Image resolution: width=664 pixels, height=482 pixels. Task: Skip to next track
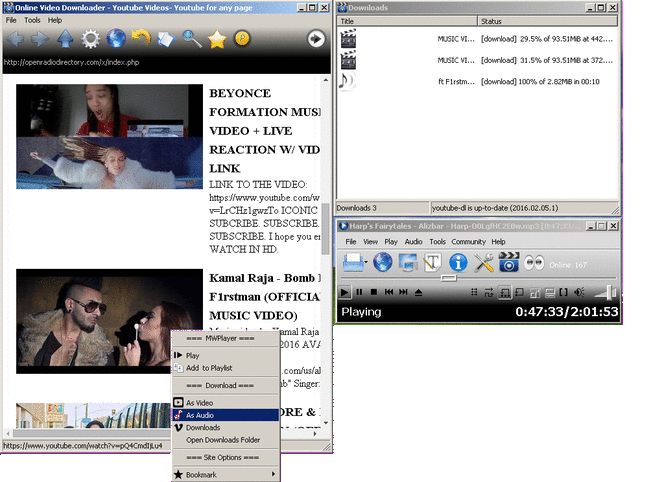403,292
